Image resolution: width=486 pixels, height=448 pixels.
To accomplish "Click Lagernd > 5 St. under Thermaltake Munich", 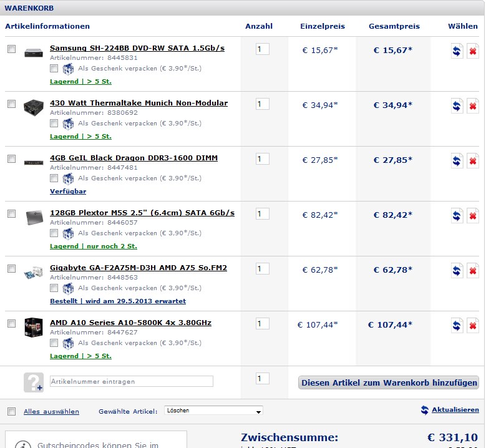I will [81, 137].
